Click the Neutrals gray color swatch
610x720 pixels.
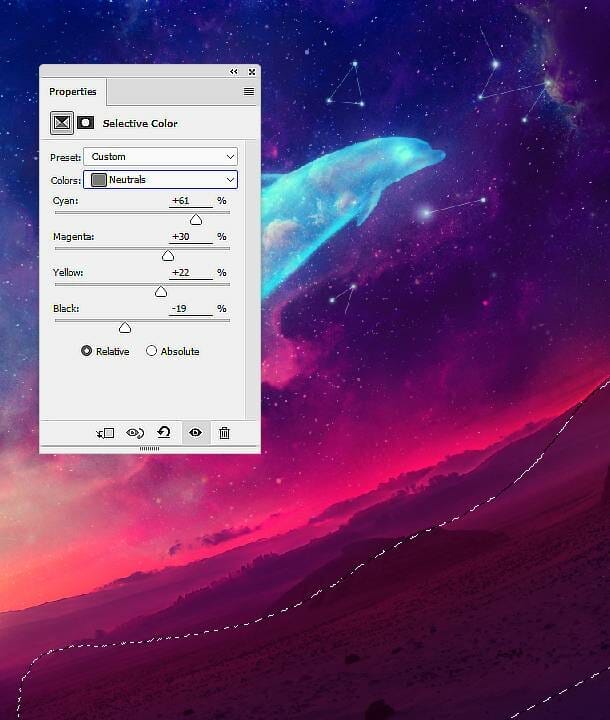coord(99,180)
